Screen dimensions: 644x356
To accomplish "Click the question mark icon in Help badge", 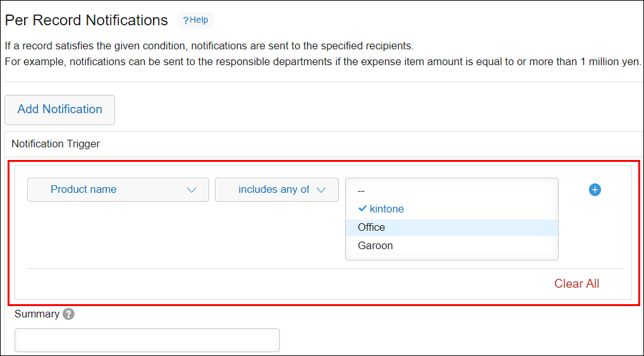I will [185, 20].
